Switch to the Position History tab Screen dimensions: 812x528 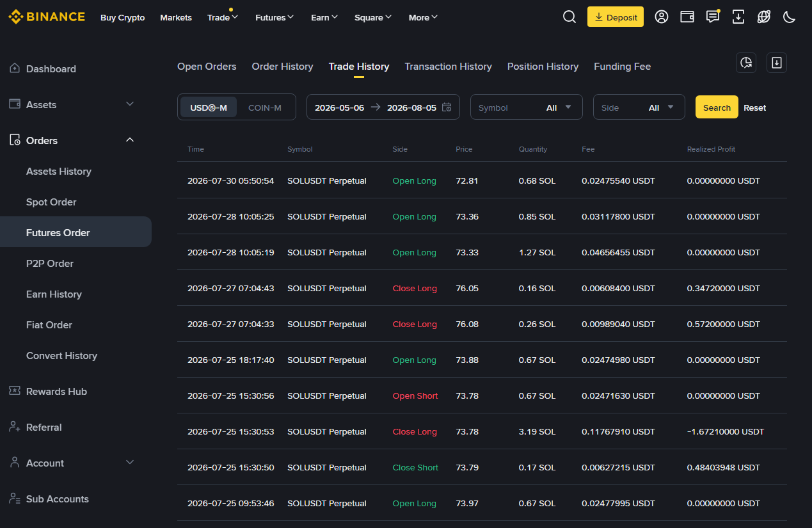[x=543, y=67]
